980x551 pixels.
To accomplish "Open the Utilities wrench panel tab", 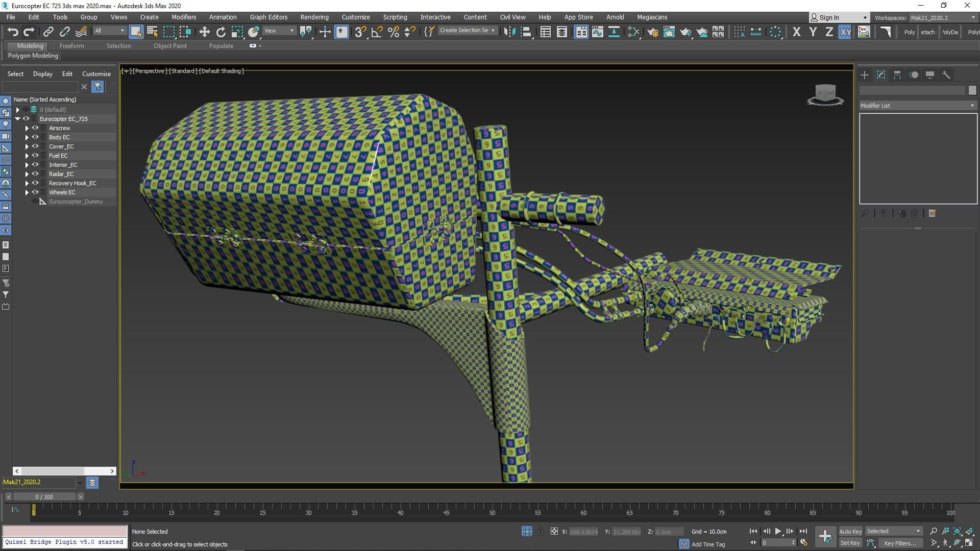I will click(946, 75).
